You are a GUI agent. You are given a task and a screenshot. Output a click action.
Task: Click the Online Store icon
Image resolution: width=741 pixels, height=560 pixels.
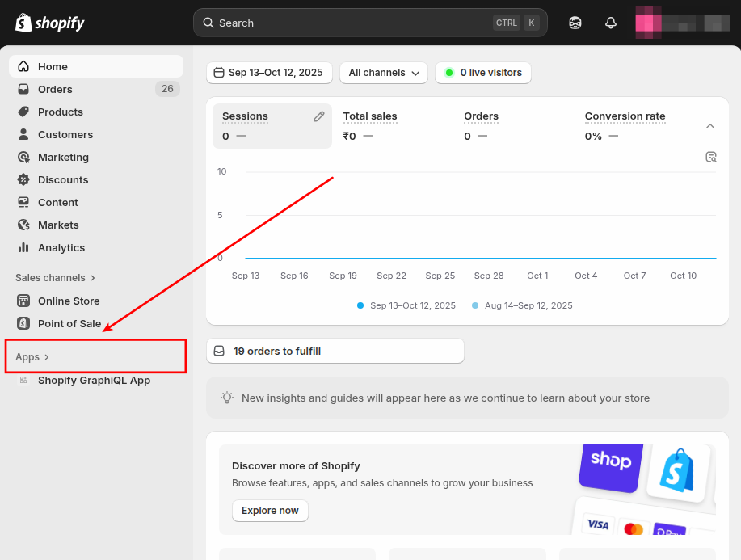coord(23,301)
